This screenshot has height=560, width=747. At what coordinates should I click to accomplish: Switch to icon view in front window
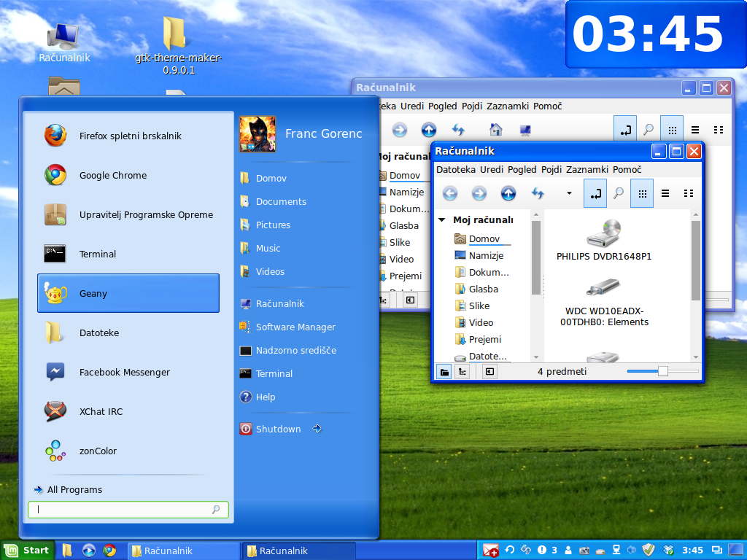(642, 193)
